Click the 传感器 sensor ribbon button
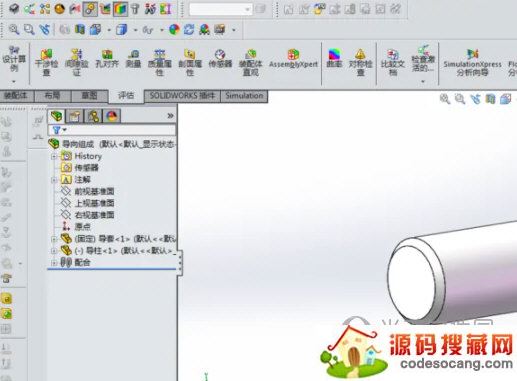Image resolution: width=517 pixels, height=381 pixels. coord(220,59)
